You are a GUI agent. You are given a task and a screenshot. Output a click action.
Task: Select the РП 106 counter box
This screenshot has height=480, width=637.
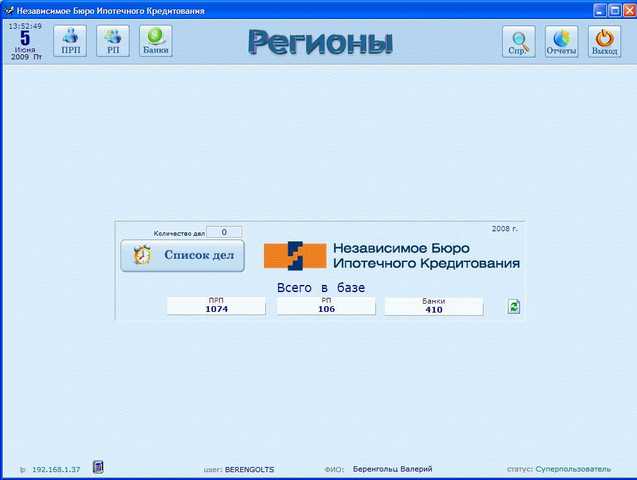coord(326,305)
